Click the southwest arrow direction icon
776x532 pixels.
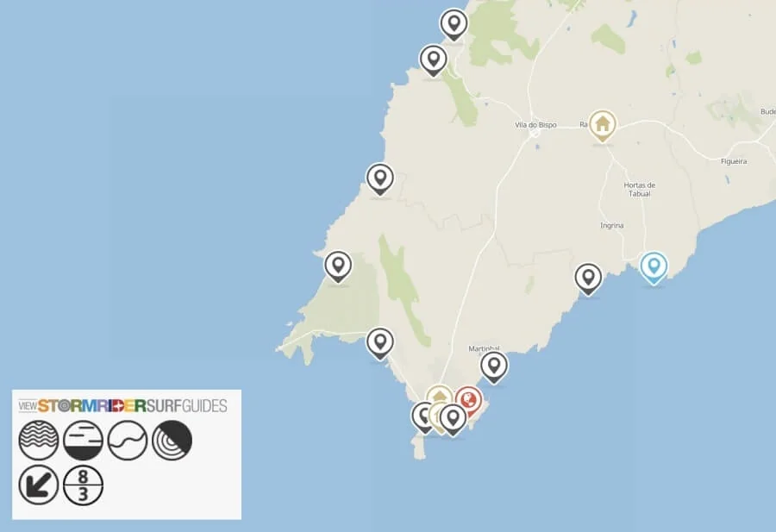pyautogui.click(x=39, y=485)
